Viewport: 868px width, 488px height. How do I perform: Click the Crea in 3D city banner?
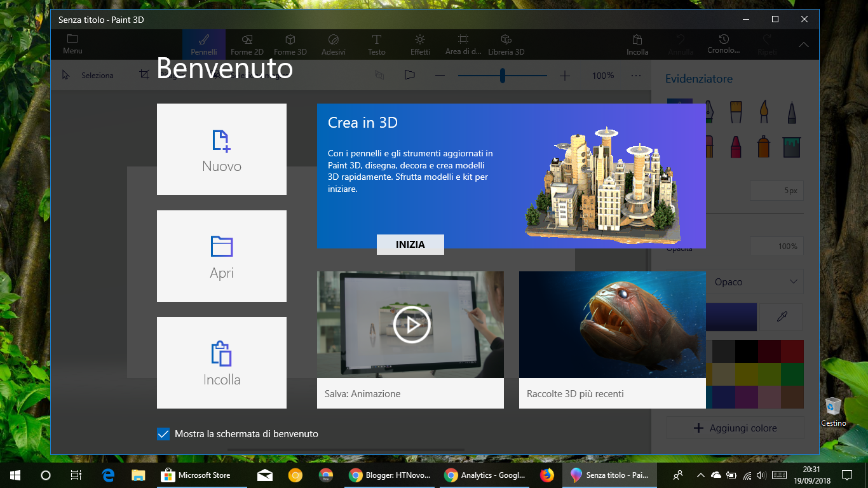coord(512,176)
